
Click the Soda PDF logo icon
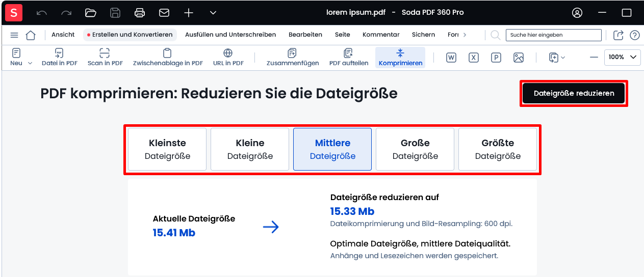click(x=14, y=12)
